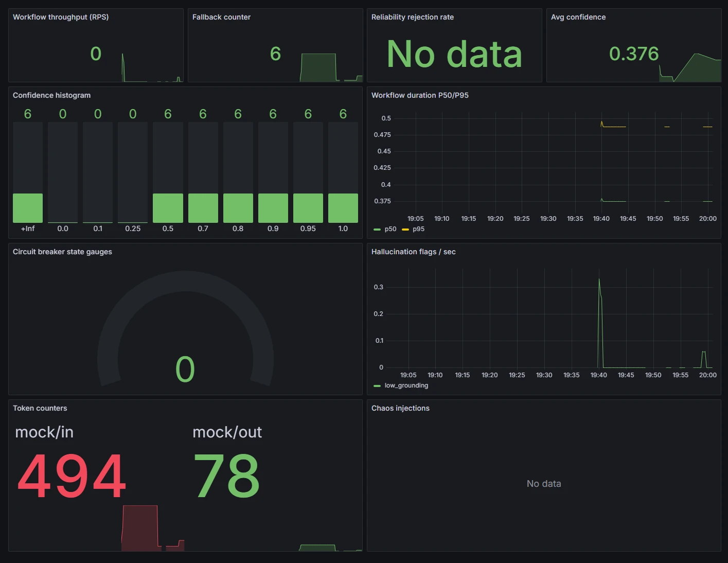Click the Fallback counter panel title

(x=221, y=17)
